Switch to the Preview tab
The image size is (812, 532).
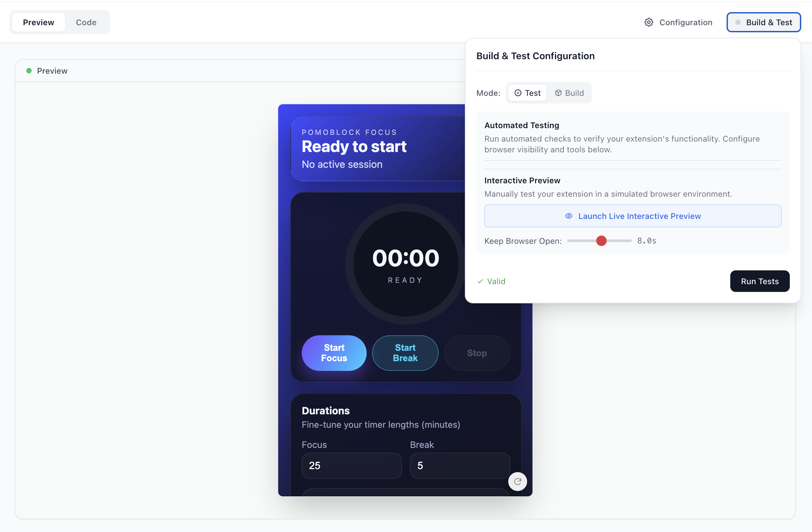pos(39,23)
